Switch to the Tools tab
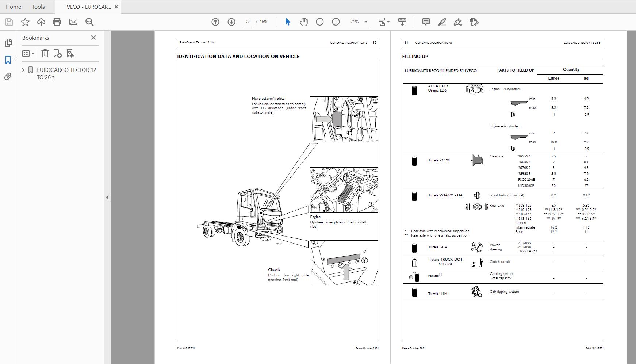This screenshot has width=636, height=364. click(38, 7)
